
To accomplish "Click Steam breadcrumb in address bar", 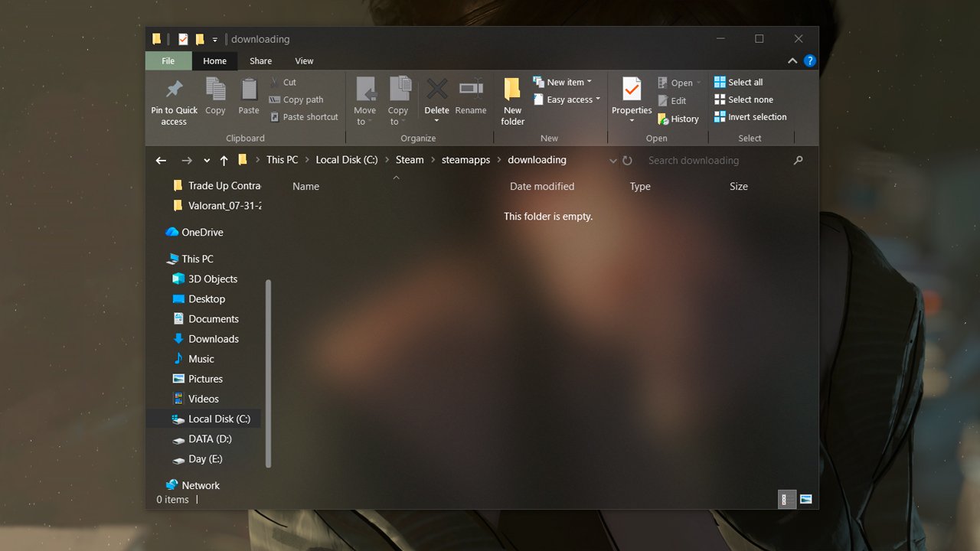I will click(410, 160).
